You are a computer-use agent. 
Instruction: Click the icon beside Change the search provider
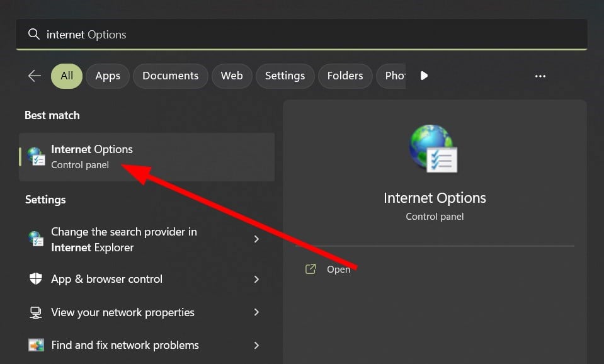click(36, 239)
